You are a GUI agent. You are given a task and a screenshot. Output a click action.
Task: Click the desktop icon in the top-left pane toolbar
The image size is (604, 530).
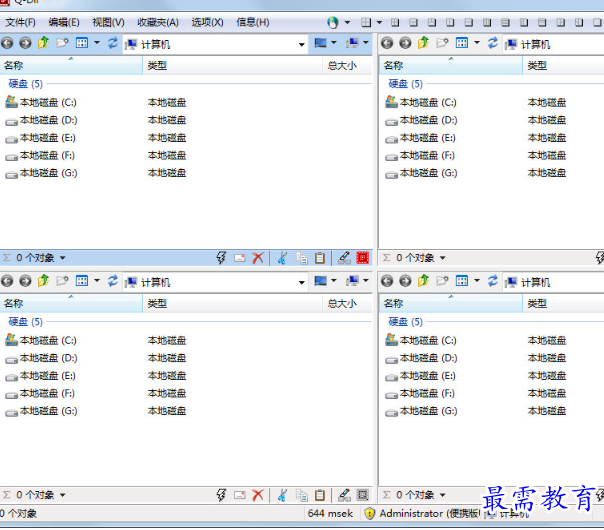(320, 43)
